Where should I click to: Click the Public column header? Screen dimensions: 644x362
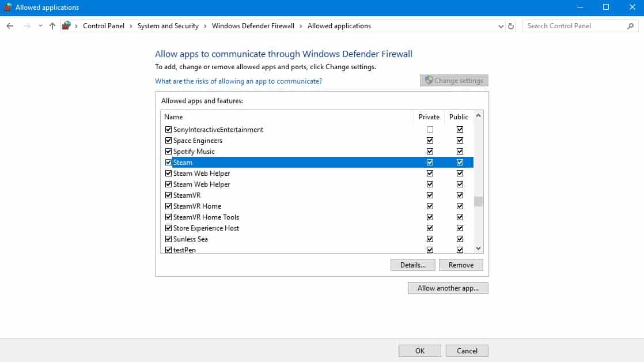click(x=459, y=117)
